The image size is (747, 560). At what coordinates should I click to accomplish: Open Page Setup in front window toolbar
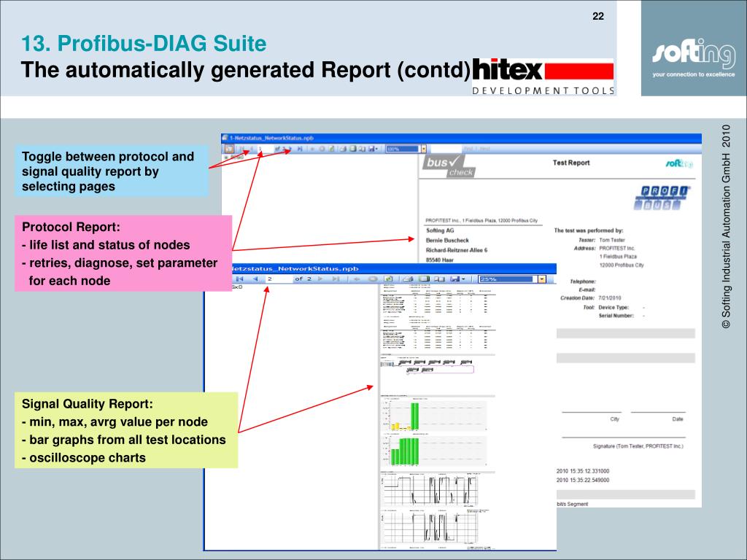[x=439, y=279]
